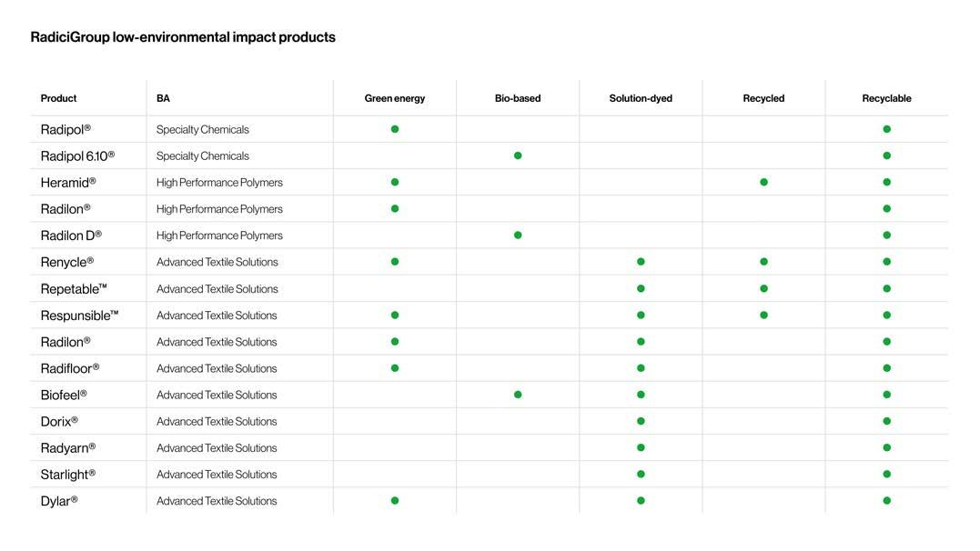Click the Bio-based dot for Radilon D
980x551 pixels.
click(518, 235)
